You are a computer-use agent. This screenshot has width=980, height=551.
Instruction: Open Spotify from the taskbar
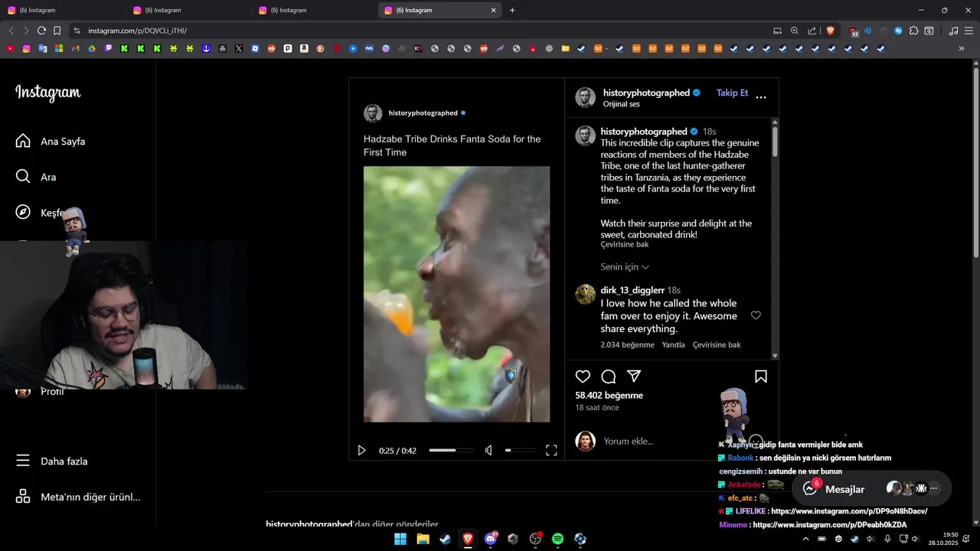pos(557,539)
